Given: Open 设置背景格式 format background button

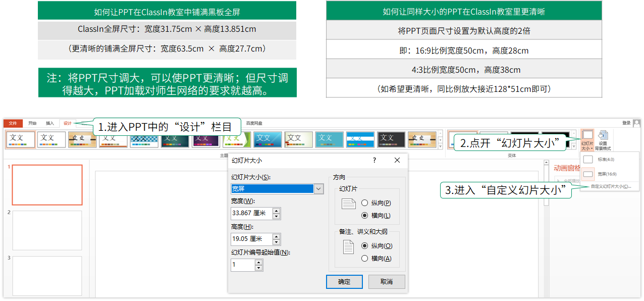Looking at the screenshot, I should [x=603, y=140].
